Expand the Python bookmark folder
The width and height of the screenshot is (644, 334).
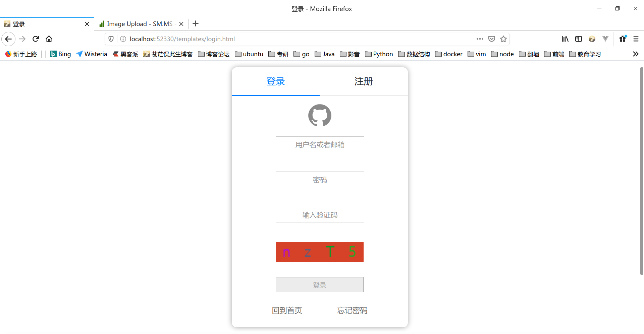(x=379, y=54)
